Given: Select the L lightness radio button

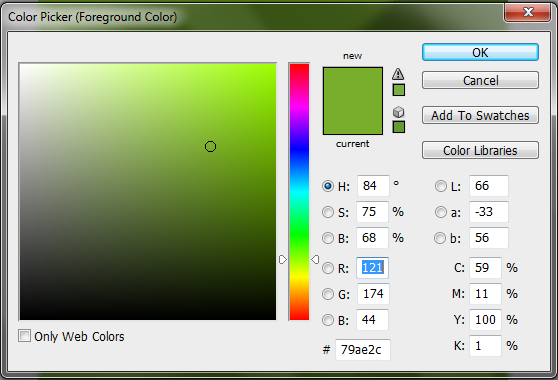Looking at the screenshot, I should [x=440, y=186].
